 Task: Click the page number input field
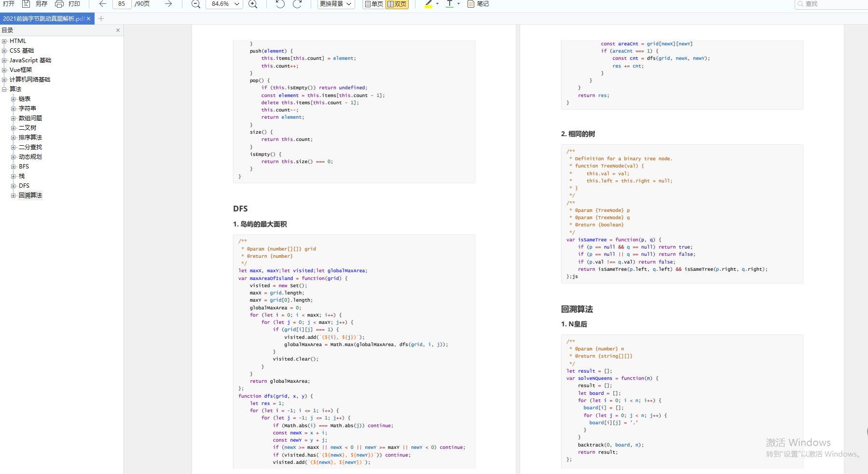pos(122,4)
